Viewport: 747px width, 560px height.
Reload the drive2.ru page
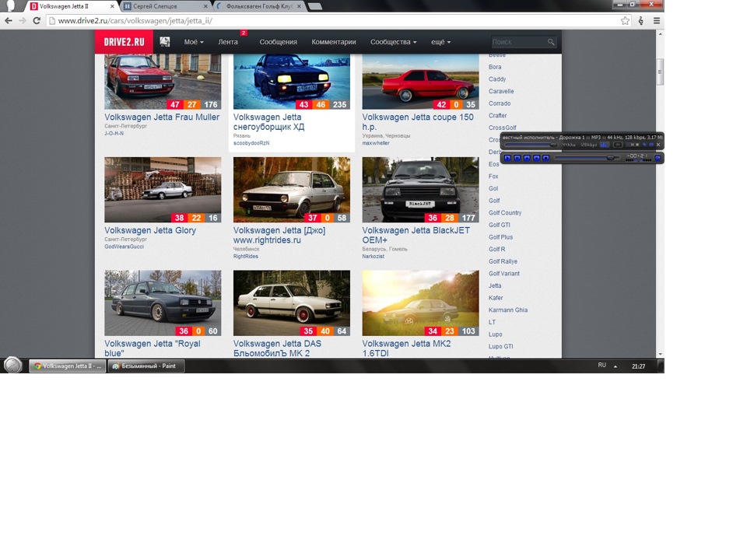37,20
